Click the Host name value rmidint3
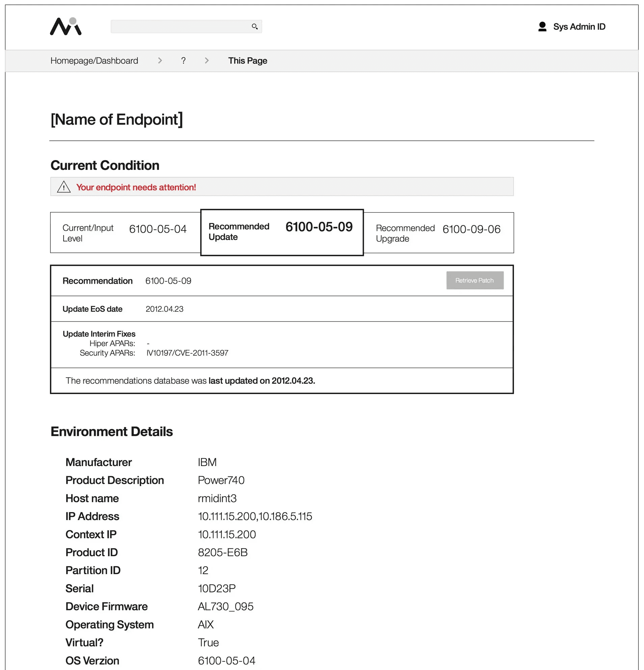 (x=217, y=498)
